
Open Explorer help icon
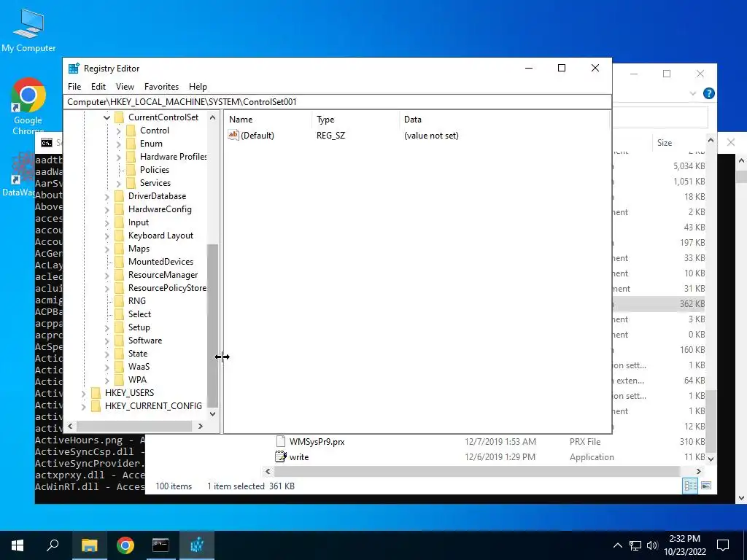tap(709, 93)
